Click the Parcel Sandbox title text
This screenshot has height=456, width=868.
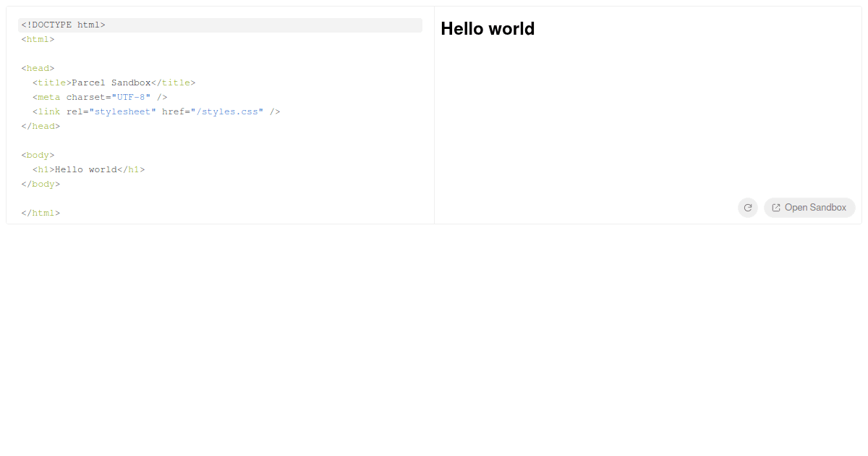110,83
